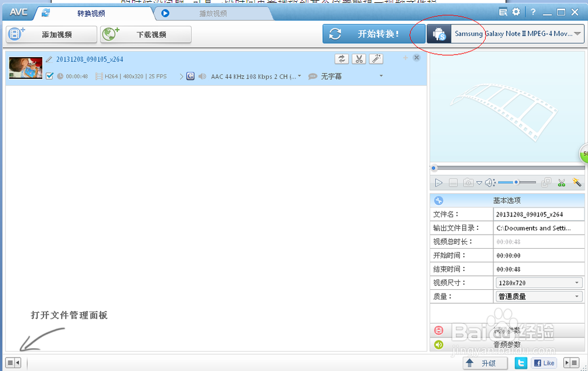Edit 结束时间 value 00:00:48
Viewport: 588px width, 371px height.
(539, 269)
